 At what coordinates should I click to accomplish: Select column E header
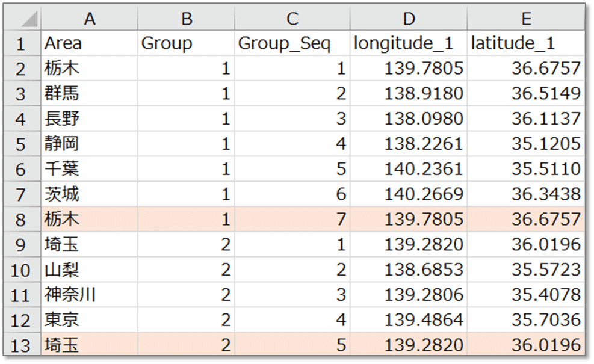tap(526, 18)
